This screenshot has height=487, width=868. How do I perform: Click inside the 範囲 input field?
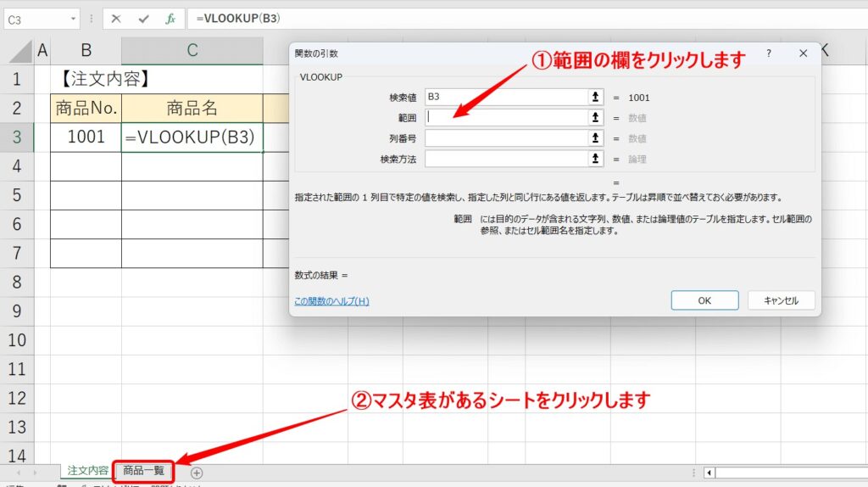coord(506,117)
